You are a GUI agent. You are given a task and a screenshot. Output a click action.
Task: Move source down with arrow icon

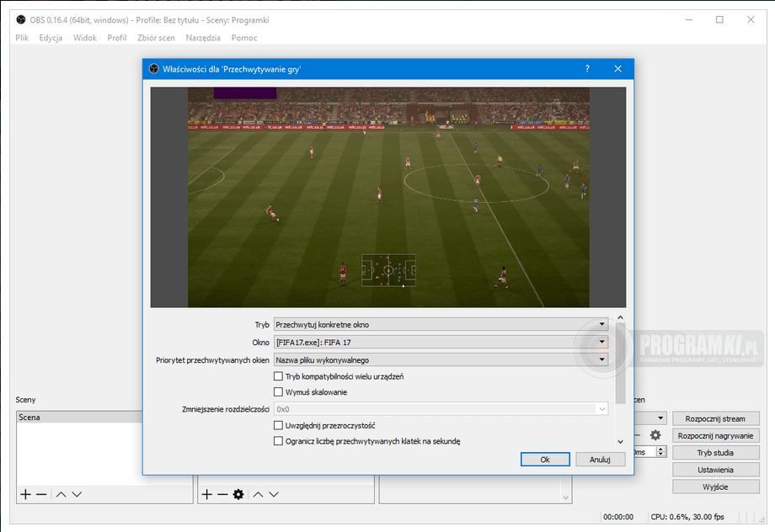(274, 494)
